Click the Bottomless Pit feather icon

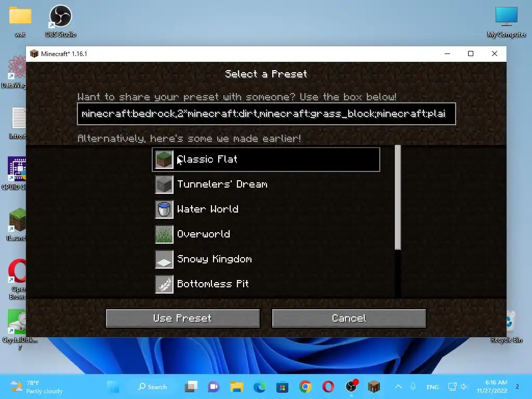click(x=164, y=284)
